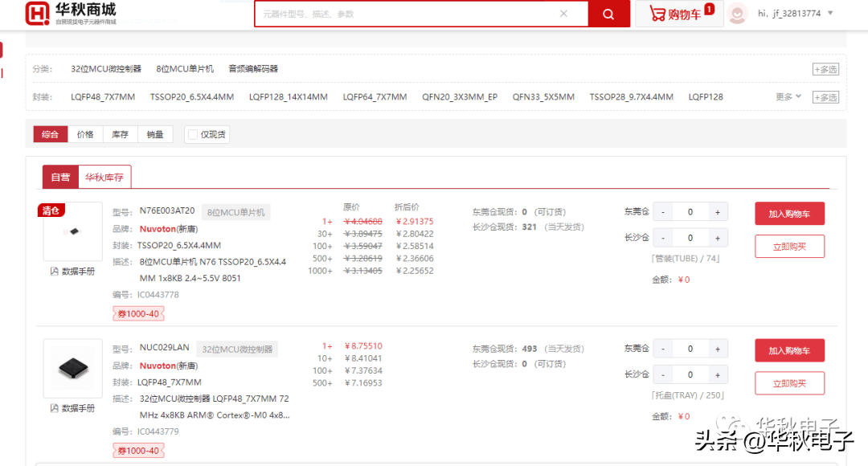Go to home via the 华秋商城 logo
Screen dimensions: 868x466
(x=71, y=14)
